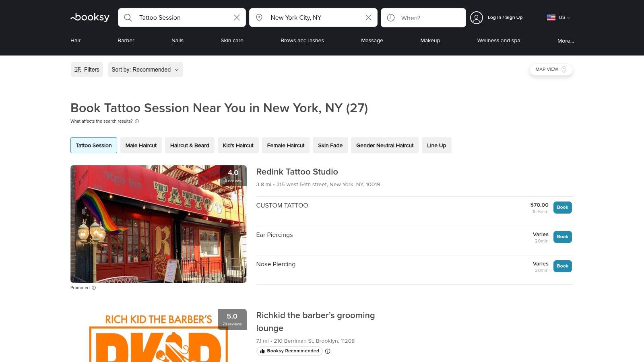Viewport: 644px width, 362px height.
Task: Click the Redink Tattoo Studio photo
Action: 159,224
